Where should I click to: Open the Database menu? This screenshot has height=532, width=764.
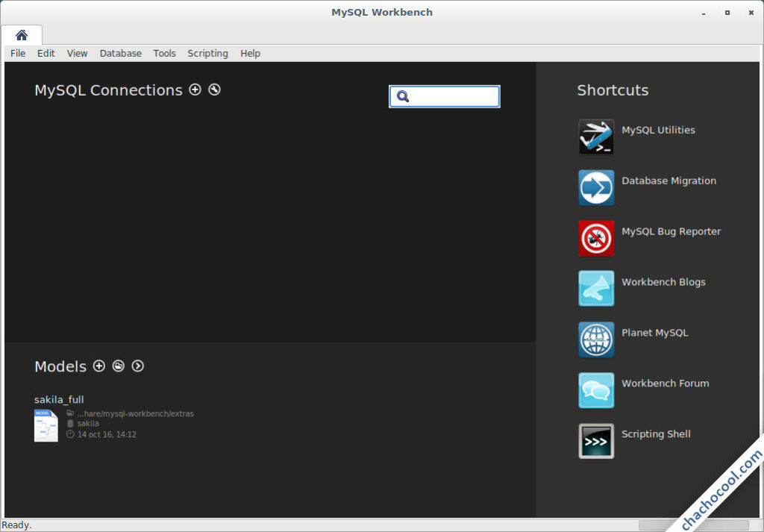pos(120,54)
